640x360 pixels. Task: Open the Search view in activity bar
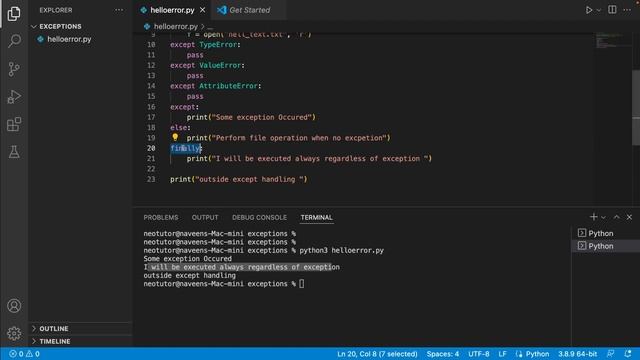tap(14, 41)
